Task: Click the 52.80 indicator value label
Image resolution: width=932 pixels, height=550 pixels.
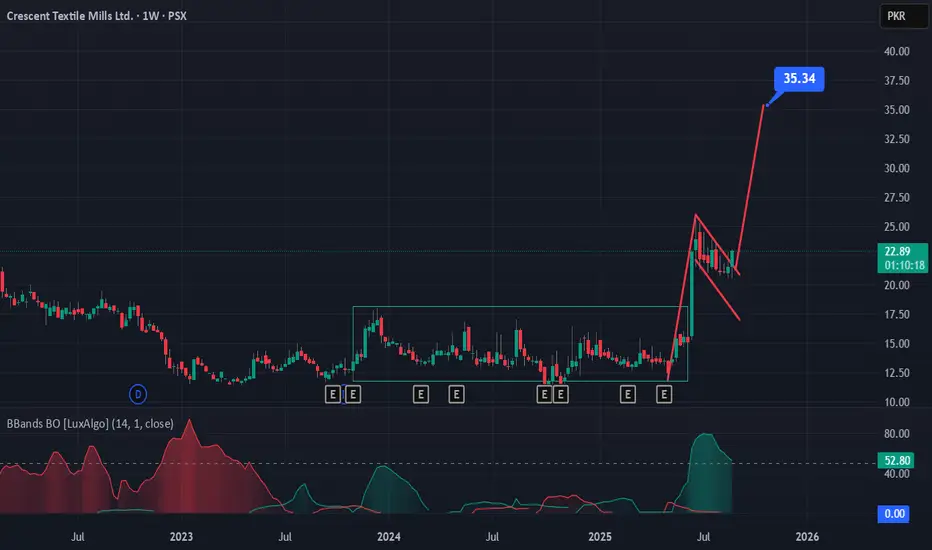Action: (897, 460)
